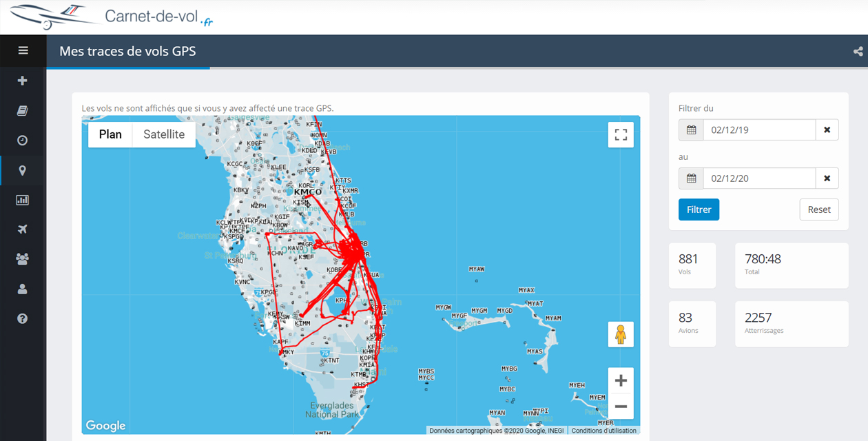The height and width of the screenshot is (441, 868).
Task: Switch map to Plan view
Action: coord(110,134)
